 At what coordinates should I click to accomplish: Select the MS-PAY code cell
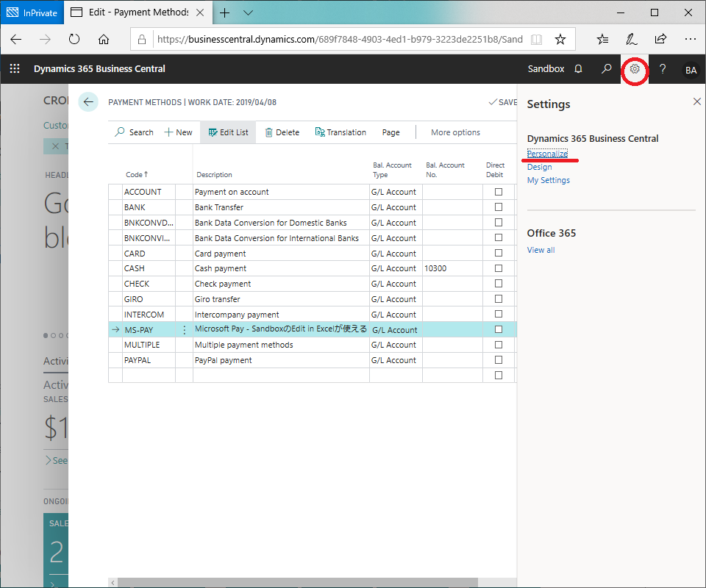(149, 330)
